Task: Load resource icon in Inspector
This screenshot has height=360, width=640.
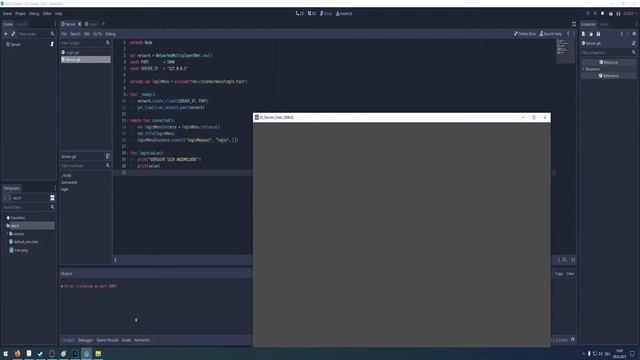Action: (591, 34)
